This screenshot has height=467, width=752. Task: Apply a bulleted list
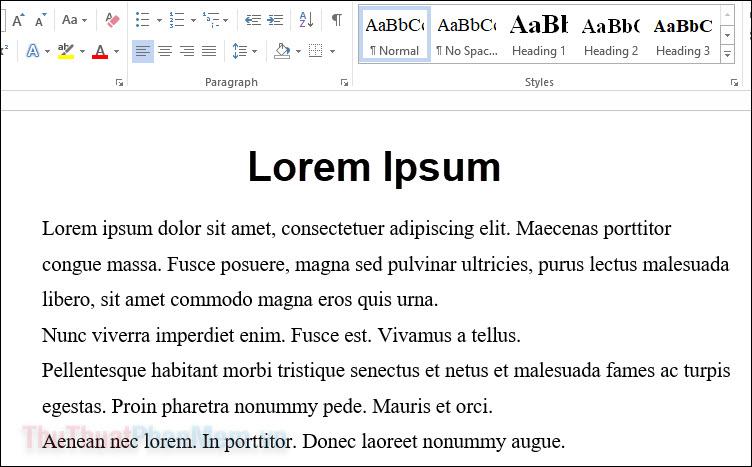[x=142, y=20]
